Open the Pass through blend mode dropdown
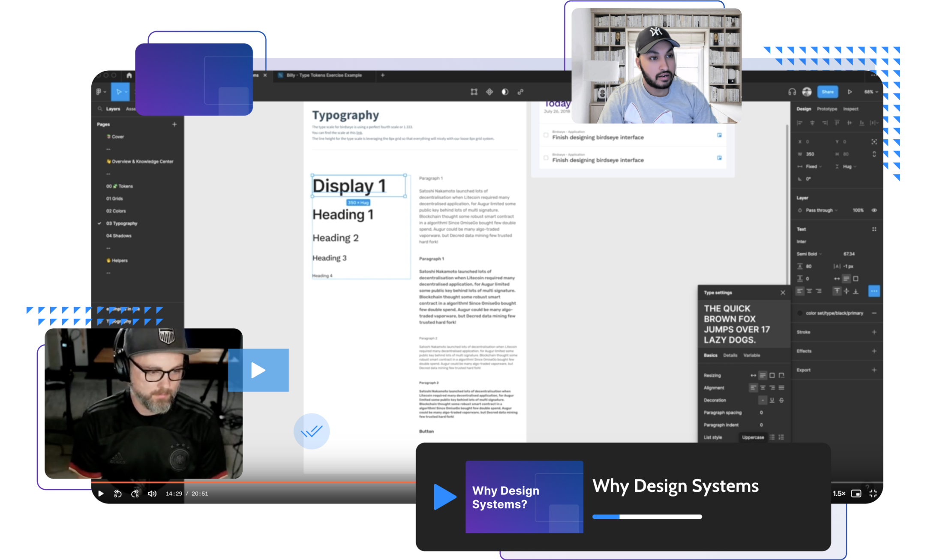Image resolution: width=943 pixels, height=560 pixels. coord(821,210)
